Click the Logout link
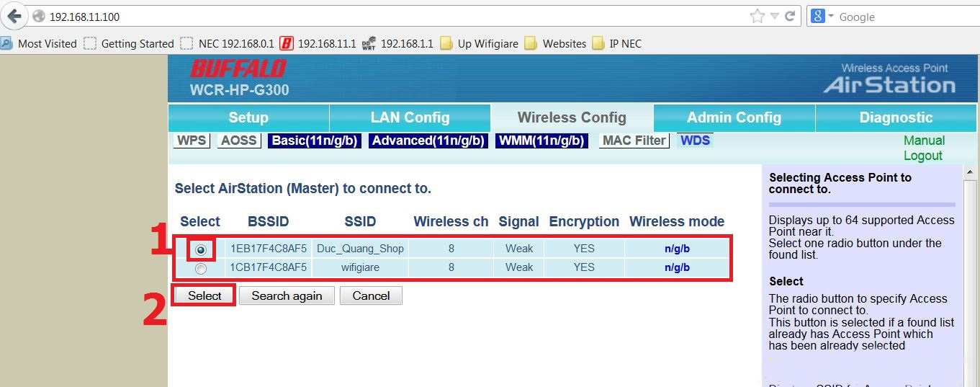Viewport: 980px width, 387px height. pyautogui.click(x=923, y=156)
